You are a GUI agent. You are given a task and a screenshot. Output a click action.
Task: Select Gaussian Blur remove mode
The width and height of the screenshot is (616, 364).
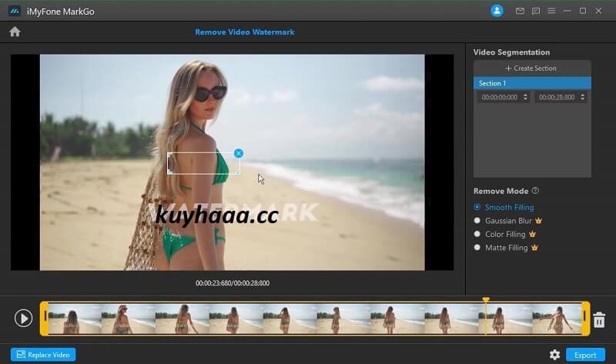pos(504,221)
